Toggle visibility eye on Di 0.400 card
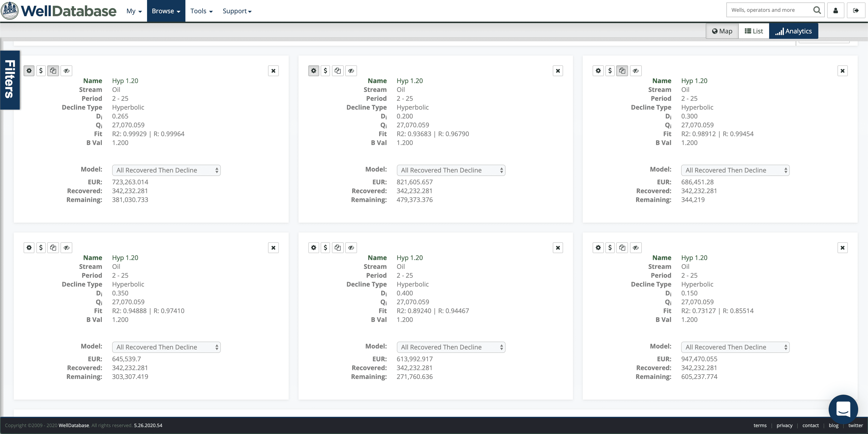Image resolution: width=868 pixels, height=434 pixels. (x=351, y=248)
